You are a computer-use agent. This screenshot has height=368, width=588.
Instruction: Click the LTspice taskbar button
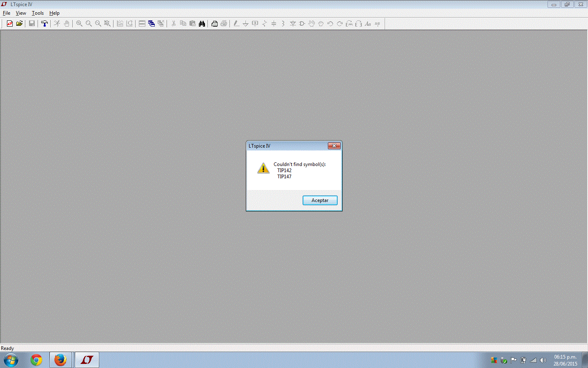[87, 360]
